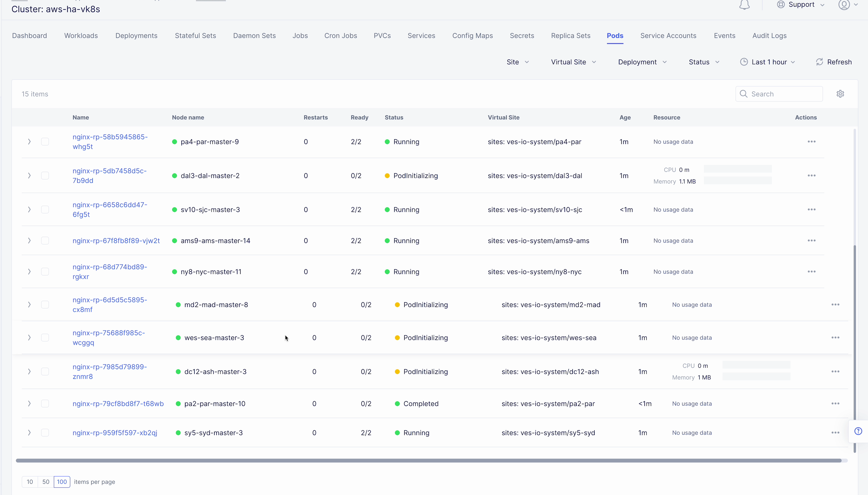868x495 pixels.
Task: Go to the Replica Sets tab
Action: [x=570, y=36]
